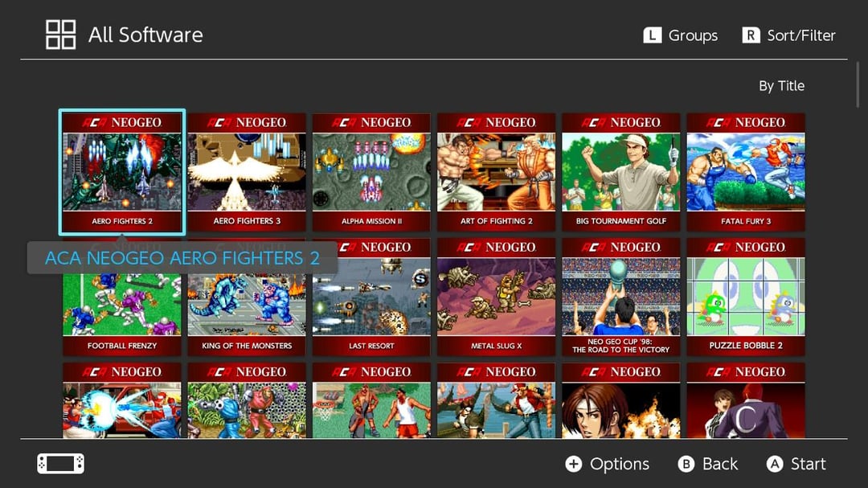868x488 pixels.
Task: Select the By Title sort label
Action: pyautogui.click(x=781, y=86)
